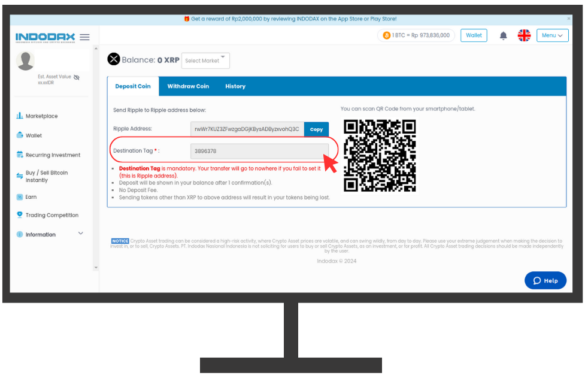Click the Marketplace chart icon
The width and height of the screenshot is (588, 375).
20,116
